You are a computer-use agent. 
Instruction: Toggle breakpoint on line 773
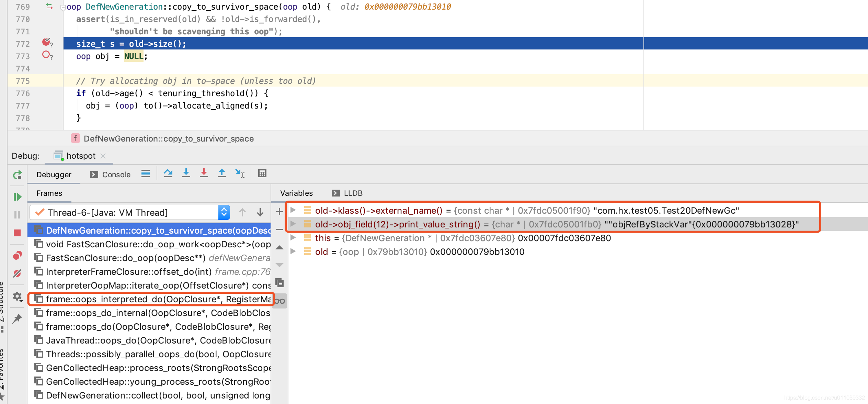(46, 55)
